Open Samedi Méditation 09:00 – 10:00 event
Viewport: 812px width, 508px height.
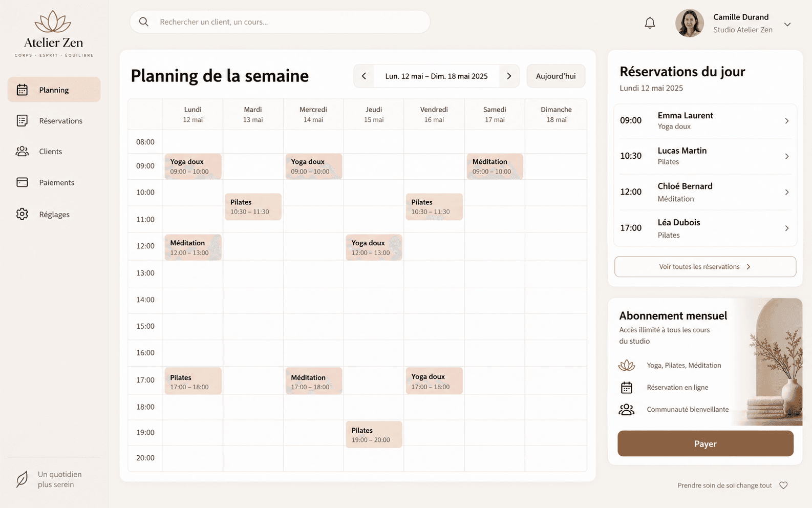click(x=495, y=166)
